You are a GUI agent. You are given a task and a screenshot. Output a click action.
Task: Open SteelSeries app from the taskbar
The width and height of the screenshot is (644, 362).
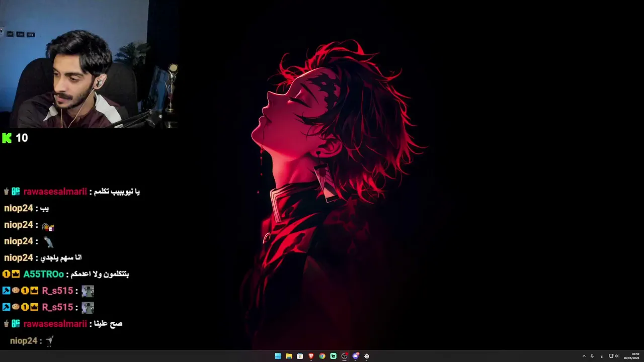pos(366,356)
